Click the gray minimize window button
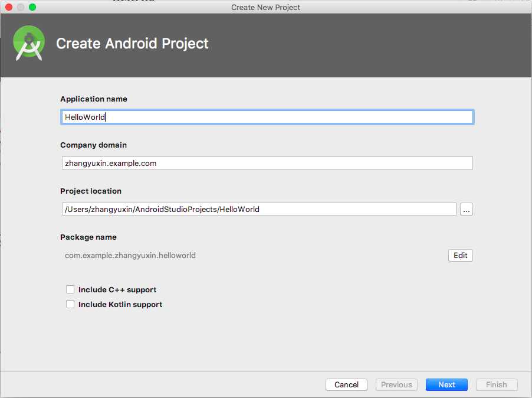This screenshot has height=398, width=532. [21, 7]
